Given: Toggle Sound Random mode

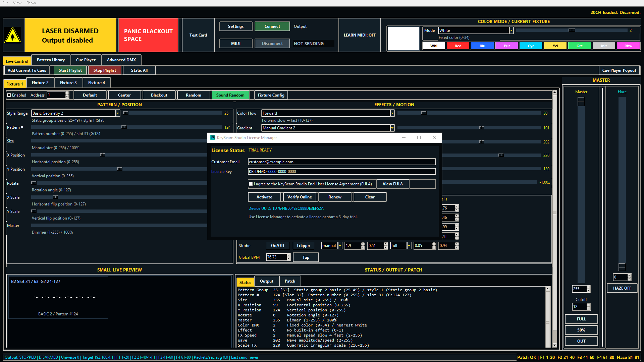Looking at the screenshot, I should coord(230,95).
